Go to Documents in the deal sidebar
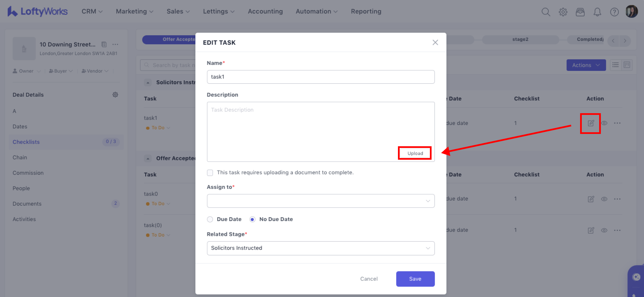The height and width of the screenshot is (297, 644). click(27, 204)
